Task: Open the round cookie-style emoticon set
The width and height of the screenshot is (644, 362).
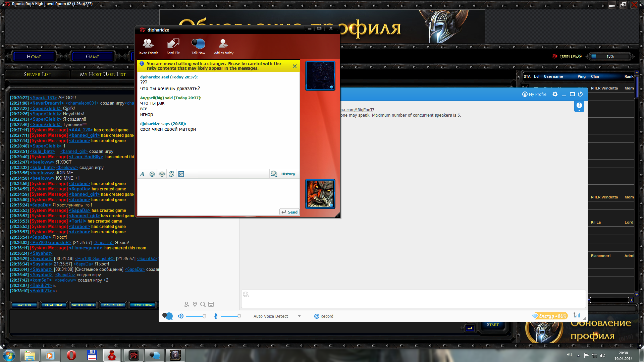Action: 171,174
